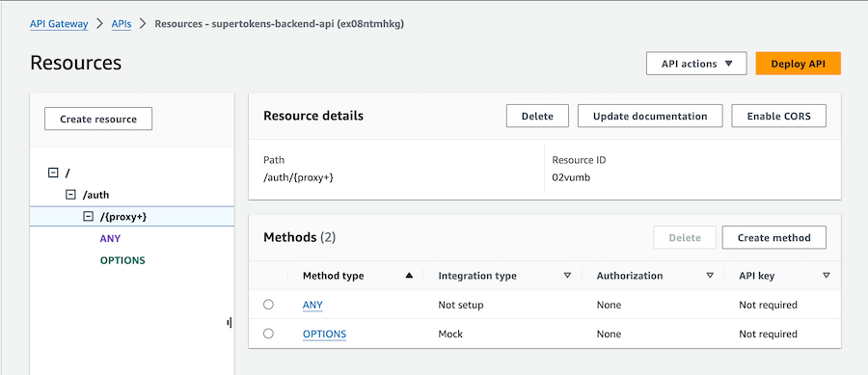868x375 pixels.
Task: Click the path value /auth/{proxy+}
Action: [298, 178]
